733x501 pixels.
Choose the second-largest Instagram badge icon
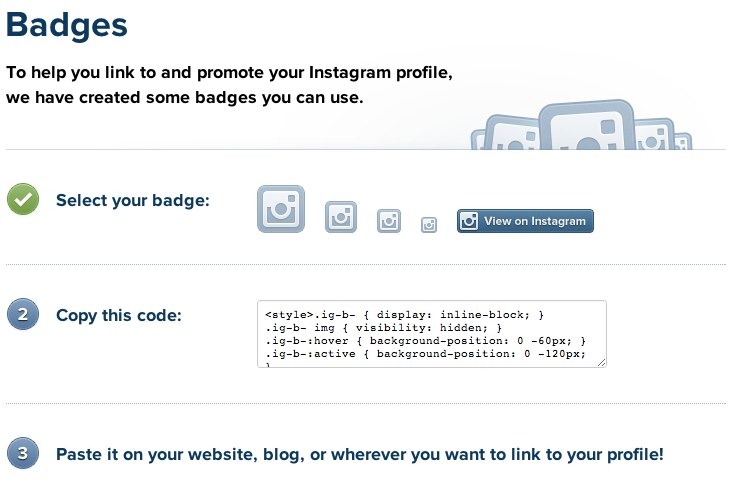click(341, 217)
